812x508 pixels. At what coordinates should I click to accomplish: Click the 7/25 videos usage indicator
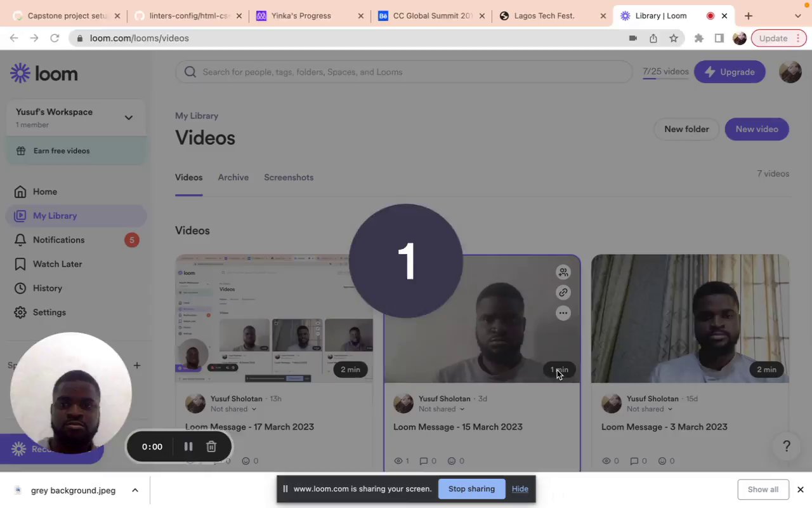pos(665,72)
